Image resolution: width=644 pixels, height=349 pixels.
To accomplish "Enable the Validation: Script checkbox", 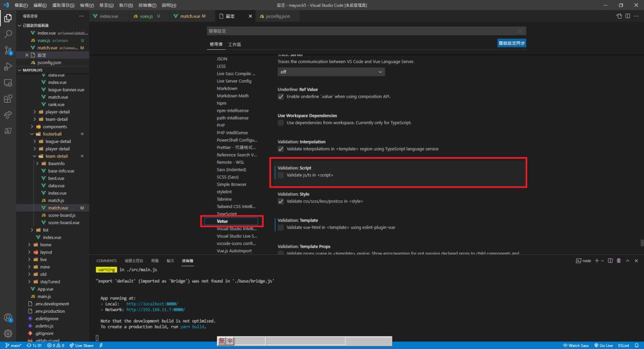I will 281,175.
